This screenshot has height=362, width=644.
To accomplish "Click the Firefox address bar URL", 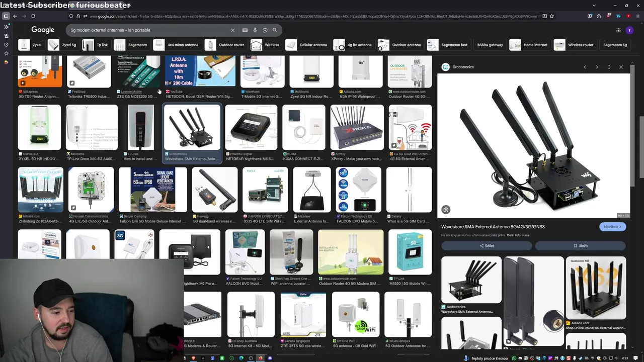I will [x=314, y=16].
